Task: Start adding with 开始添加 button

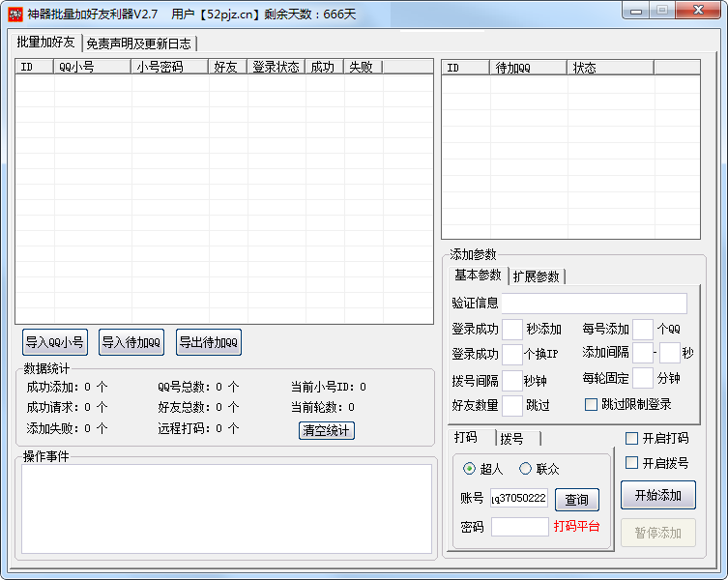Action: (657, 496)
